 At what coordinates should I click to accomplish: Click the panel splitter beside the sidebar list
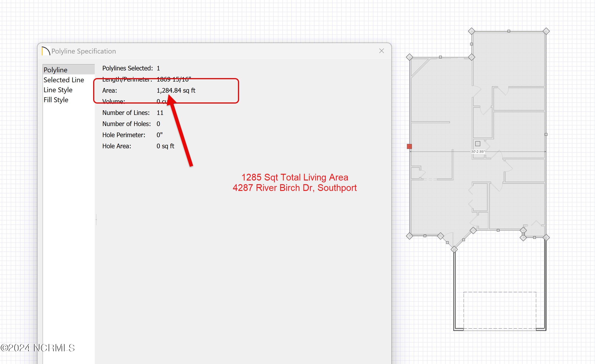point(96,219)
